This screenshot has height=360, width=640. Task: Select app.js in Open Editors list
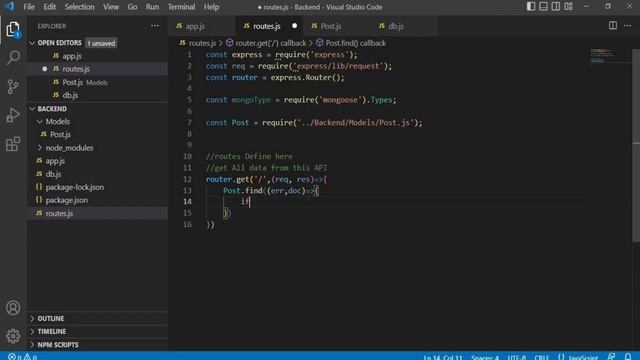[x=98, y=56]
